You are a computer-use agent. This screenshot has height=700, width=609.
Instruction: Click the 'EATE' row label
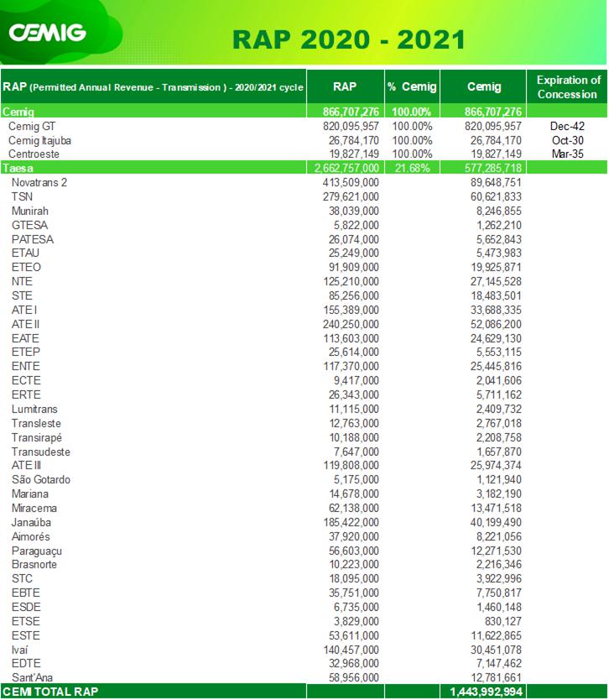point(25,339)
